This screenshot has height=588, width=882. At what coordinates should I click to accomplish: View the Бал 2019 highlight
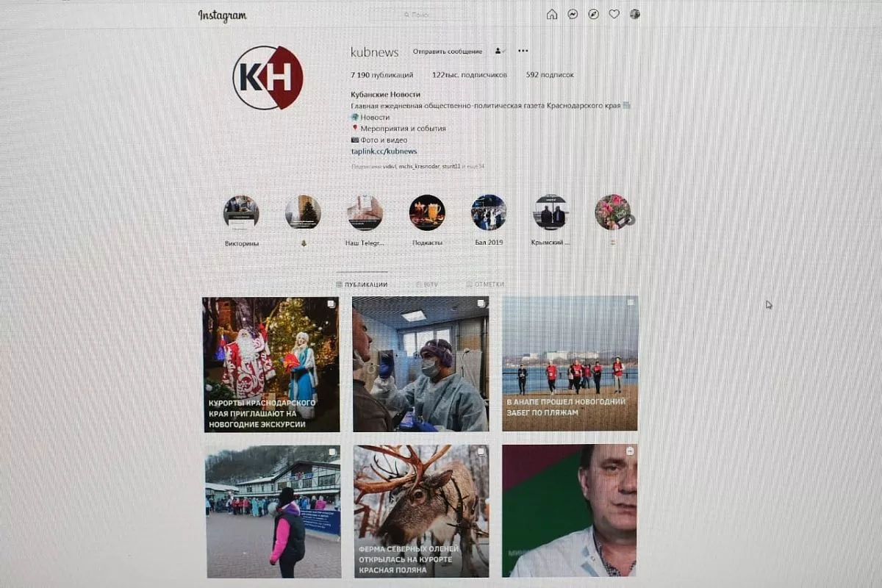click(489, 213)
